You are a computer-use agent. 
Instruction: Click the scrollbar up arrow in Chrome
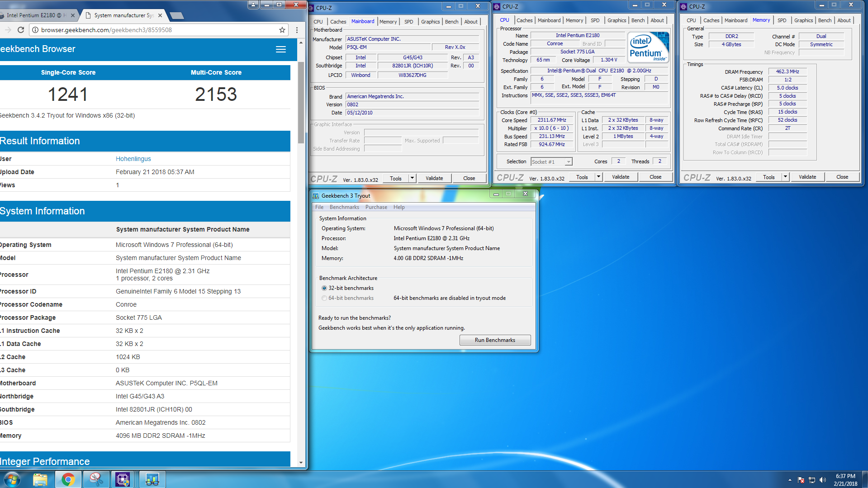[301, 42]
